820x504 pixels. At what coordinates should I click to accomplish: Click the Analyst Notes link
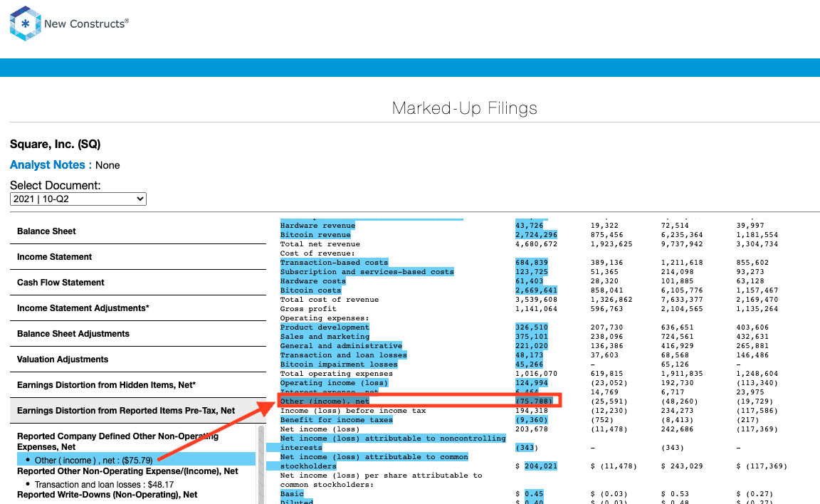coord(51,165)
